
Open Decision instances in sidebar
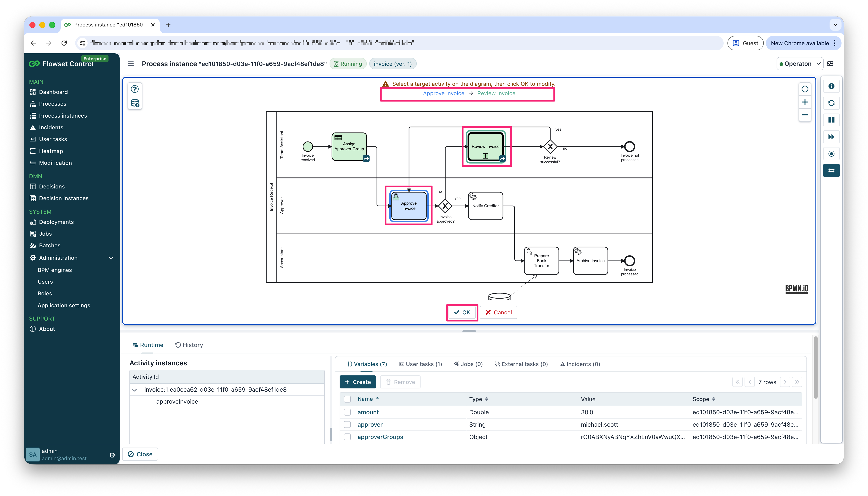tap(63, 198)
